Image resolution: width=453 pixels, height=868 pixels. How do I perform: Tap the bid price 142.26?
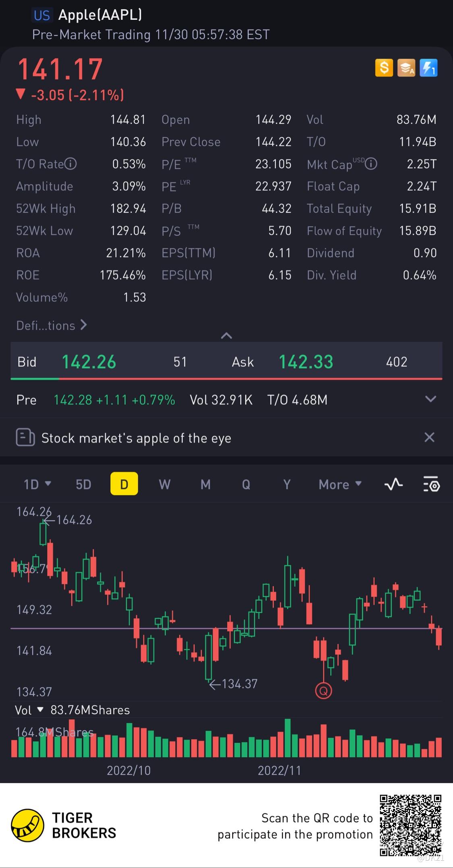[x=89, y=362]
